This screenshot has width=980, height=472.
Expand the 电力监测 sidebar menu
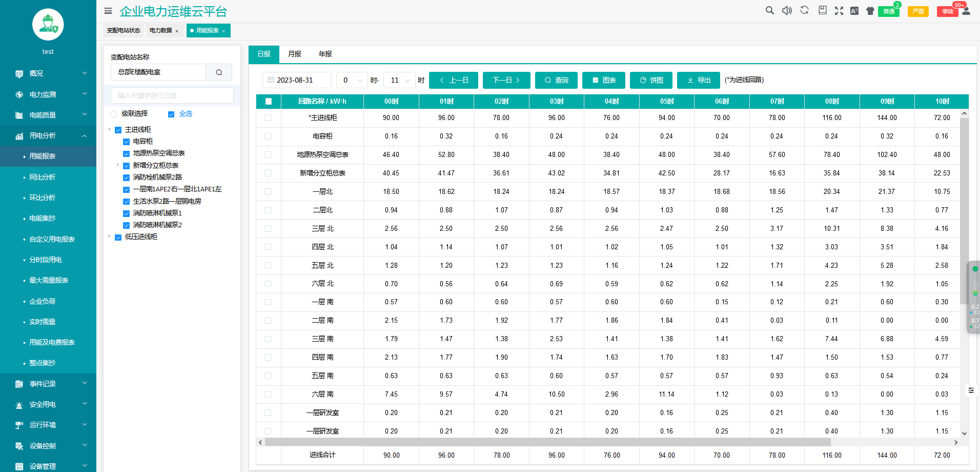(x=85, y=94)
